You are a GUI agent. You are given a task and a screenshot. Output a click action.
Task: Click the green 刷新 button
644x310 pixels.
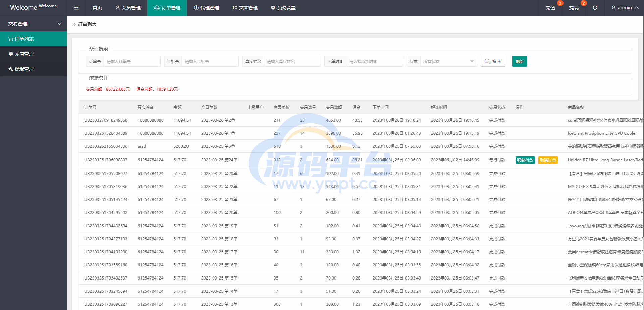(519, 61)
